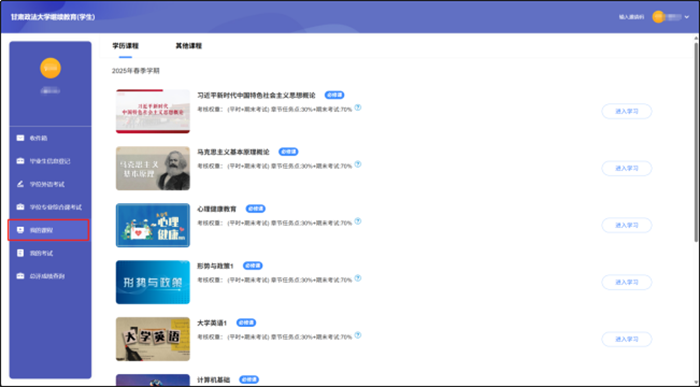Click 进入学习 for 习近平新时代 course
This screenshot has width=700, height=387.
pos(627,111)
